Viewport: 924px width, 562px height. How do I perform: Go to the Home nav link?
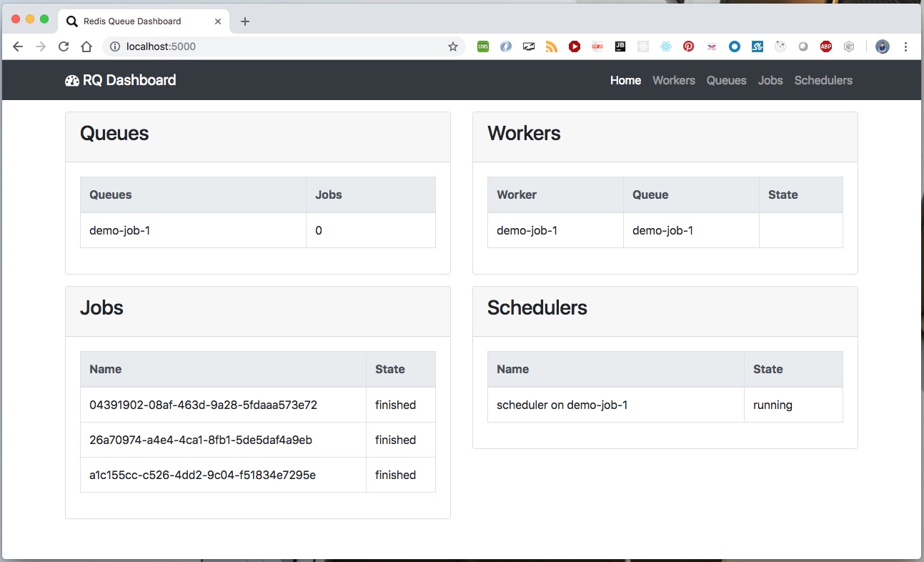pyautogui.click(x=625, y=80)
